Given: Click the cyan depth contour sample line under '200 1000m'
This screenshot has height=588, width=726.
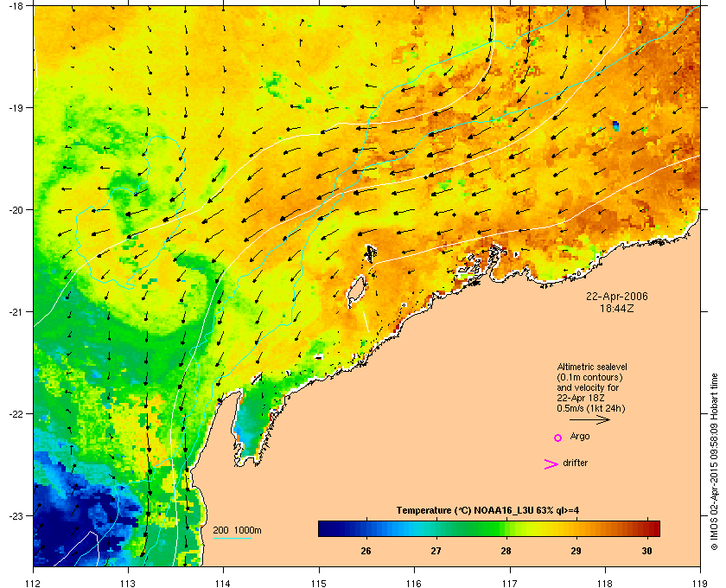Looking at the screenshot, I should pyautogui.click(x=232, y=539).
